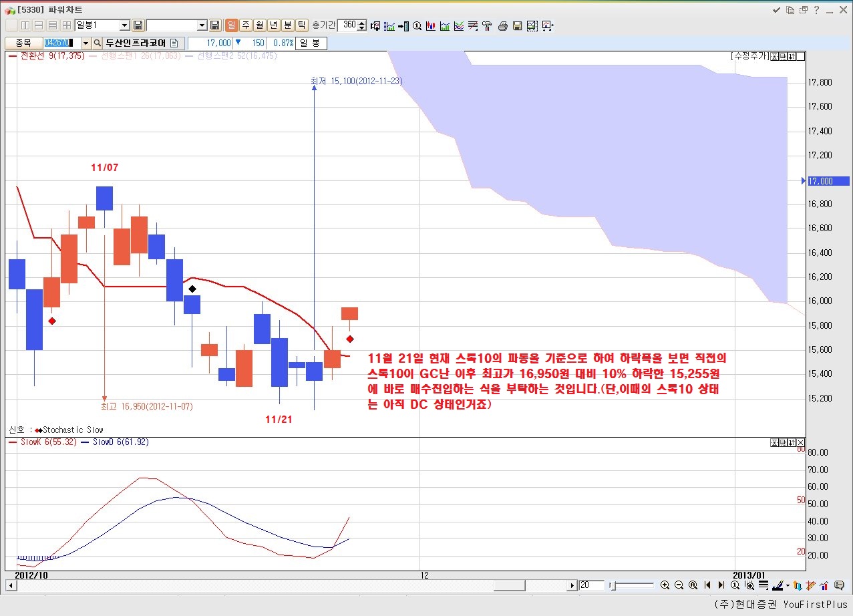Switch to the 월 (monthly) period
This screenshot has width=853, height=616.
click(x=259, y=25)
